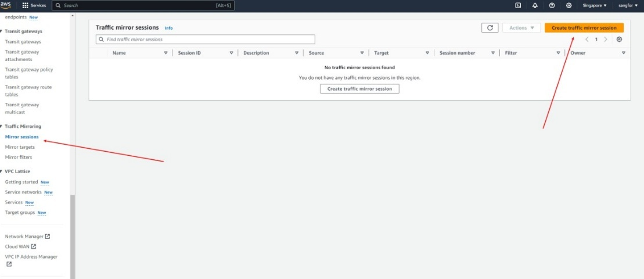Click the orange Create traffic mirror session button
The image size is (644, 279).
coord(584,27)
